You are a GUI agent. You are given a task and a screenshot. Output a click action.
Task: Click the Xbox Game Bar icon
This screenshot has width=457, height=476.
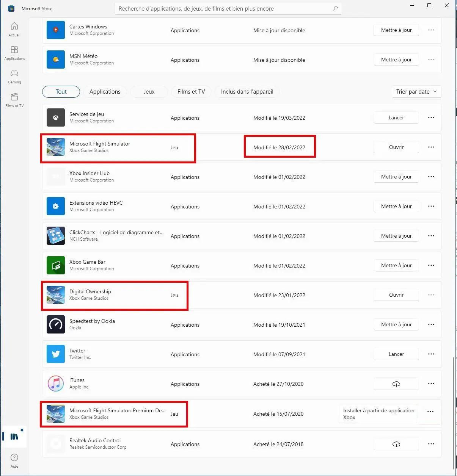pyautogui.click(x=56, y=265)
